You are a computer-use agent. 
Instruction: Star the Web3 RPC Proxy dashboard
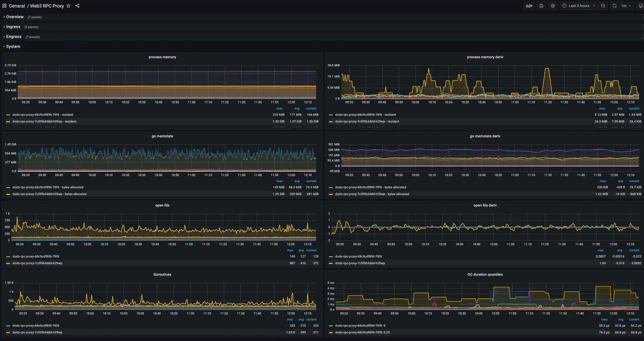(x=68, y=6)
